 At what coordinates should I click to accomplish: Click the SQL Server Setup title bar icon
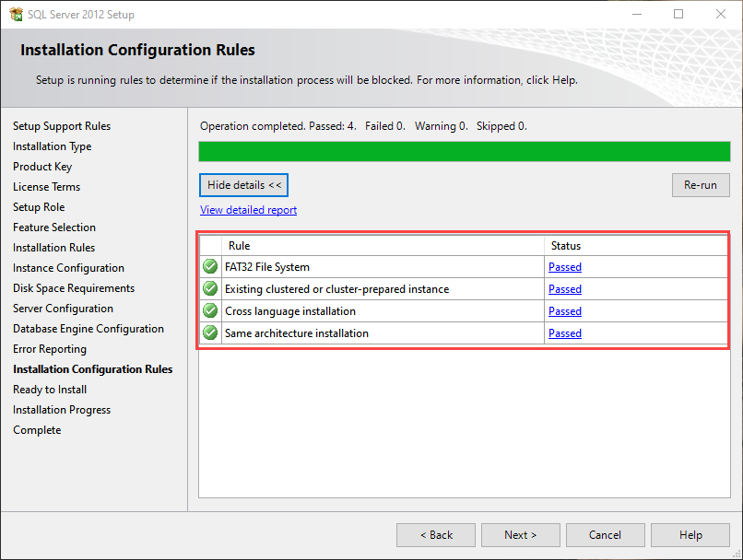click(16, 15)
